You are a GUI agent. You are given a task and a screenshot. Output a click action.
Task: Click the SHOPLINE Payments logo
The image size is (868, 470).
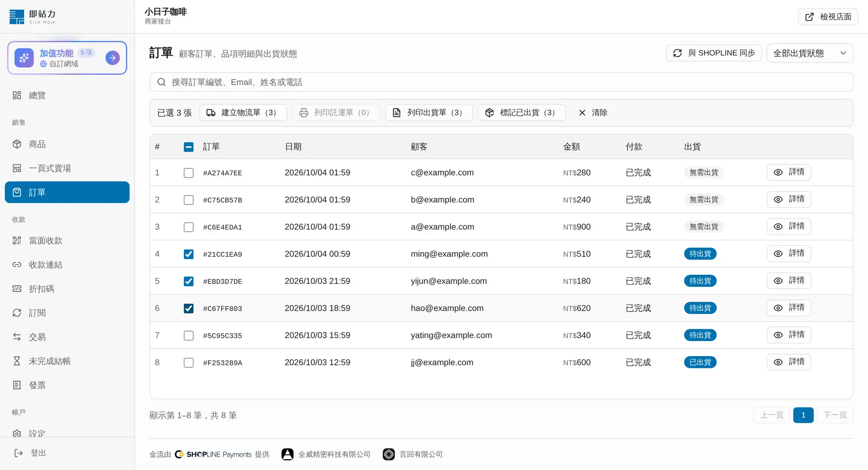(213, 454)
